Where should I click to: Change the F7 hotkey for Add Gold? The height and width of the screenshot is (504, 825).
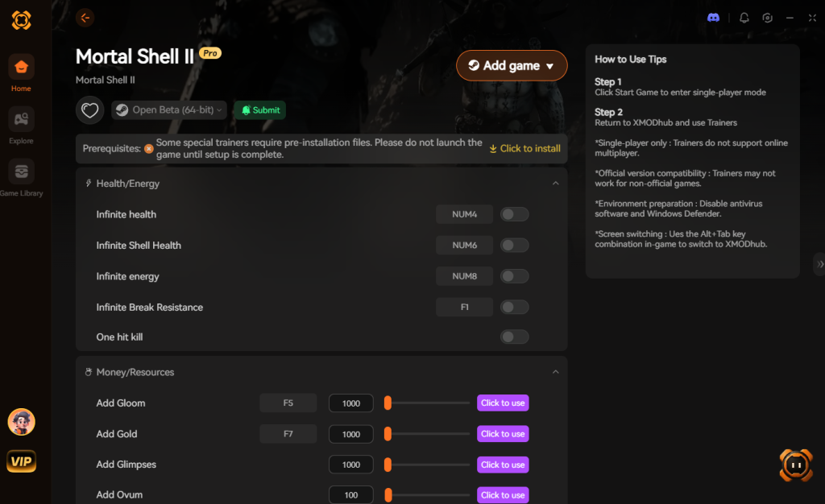tap(288, 434)
